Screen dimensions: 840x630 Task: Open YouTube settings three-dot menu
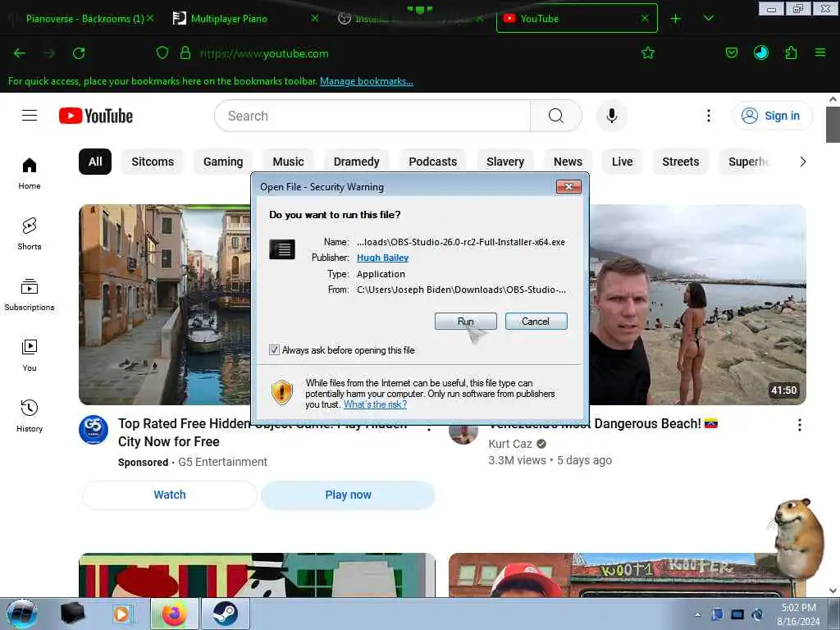click(708, 116)
